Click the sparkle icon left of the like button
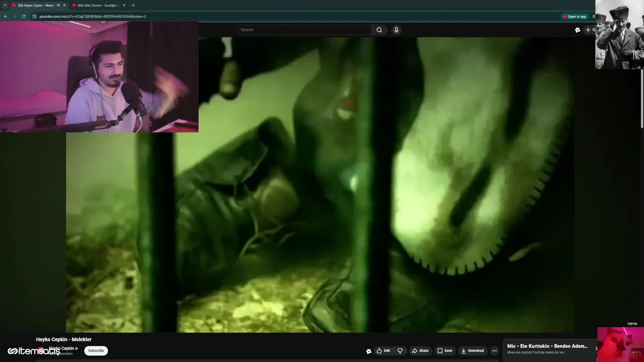Screen dimensions: 644x362 368,351
